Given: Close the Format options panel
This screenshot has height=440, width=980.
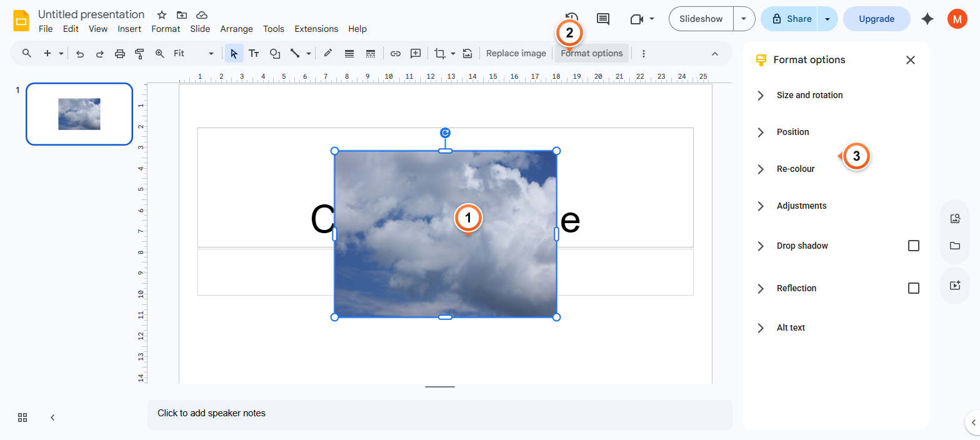Looking at the screenshot, I should click(x=911, y=60).
